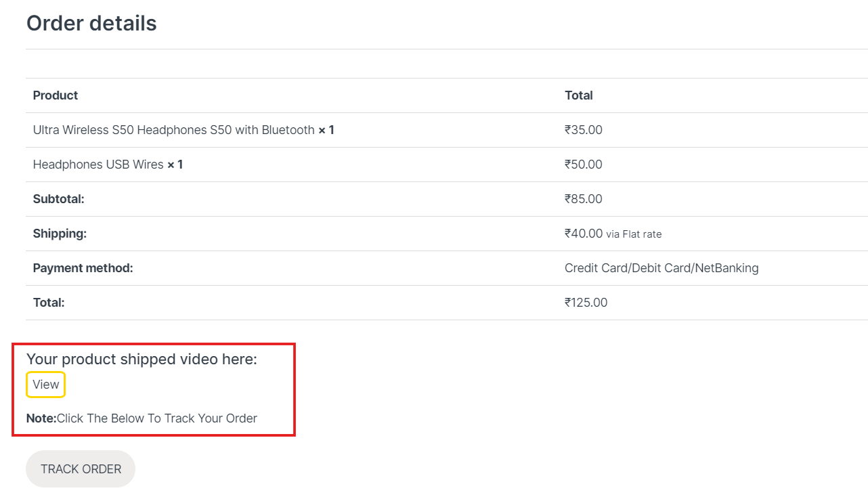Select the Order details heading

[91, 23]
